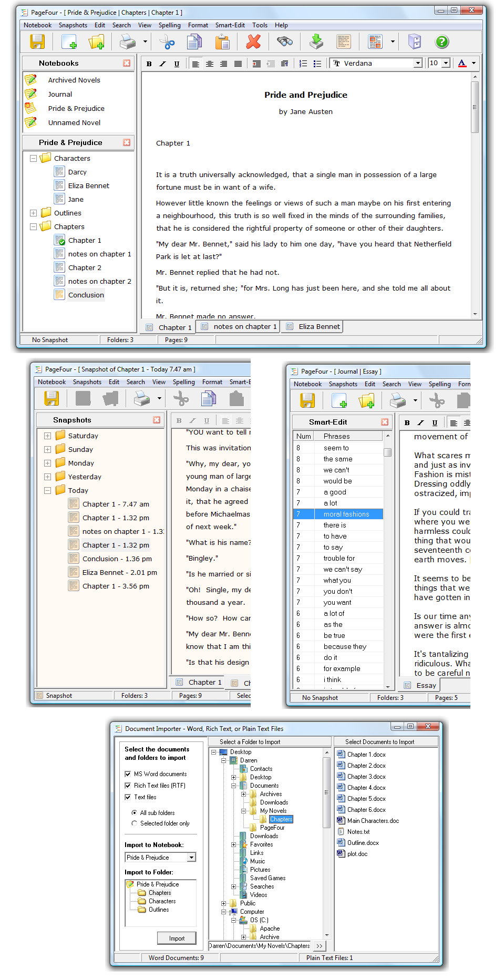504x980 pixels.
Task: Click the New Folder icon in main toolbar
Action: pyautogui.click(x=97, y=42)
